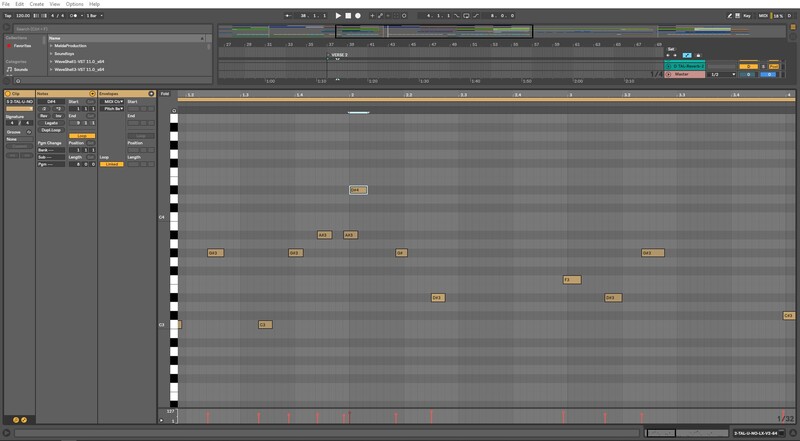Click the Dupl.Loop button
Viewport: 800px width, 441px height.
(51, 129)
